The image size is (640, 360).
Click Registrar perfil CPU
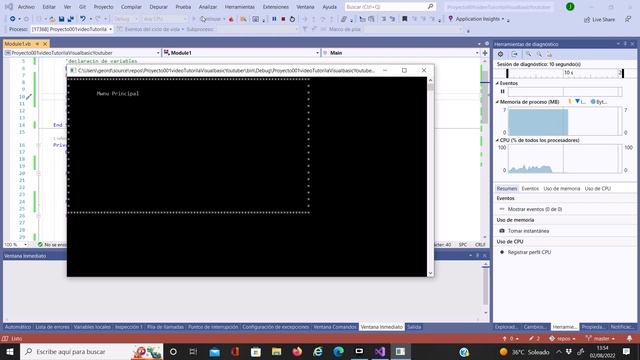pyautogui.click(x=529, y=252)
